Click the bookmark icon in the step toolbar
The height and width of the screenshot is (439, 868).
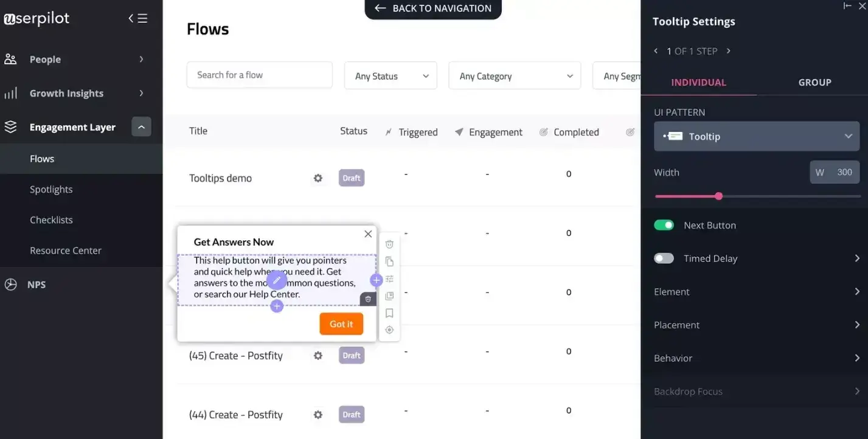tap(389, 313)
